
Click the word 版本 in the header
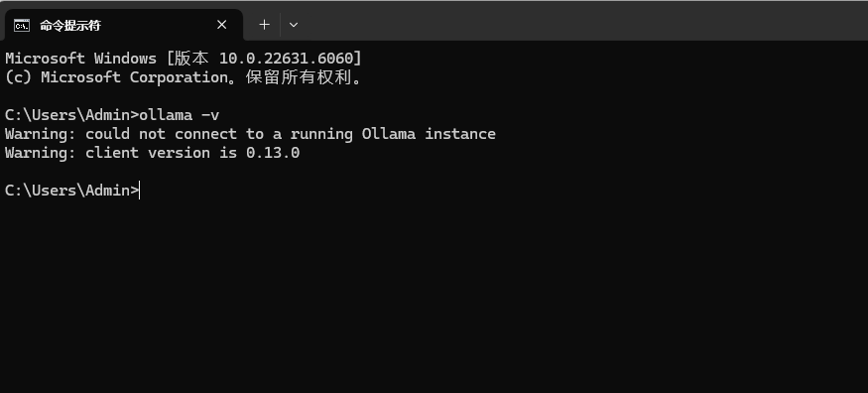[x=192, y=59]
